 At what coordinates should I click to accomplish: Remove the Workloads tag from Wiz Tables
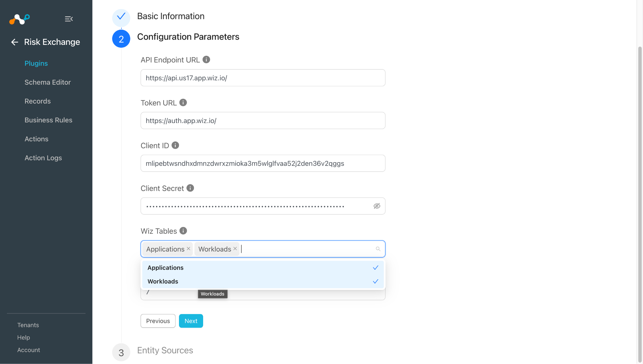235,249
